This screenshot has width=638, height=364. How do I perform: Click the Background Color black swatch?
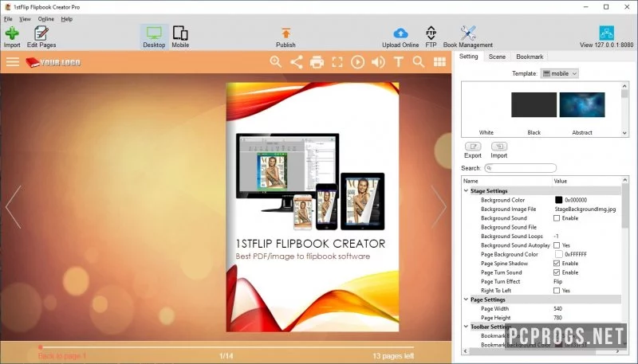(559, 200)
